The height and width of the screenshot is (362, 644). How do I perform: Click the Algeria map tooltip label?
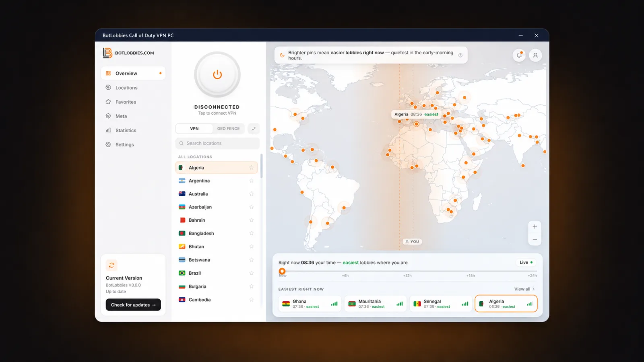coord(416,114)
